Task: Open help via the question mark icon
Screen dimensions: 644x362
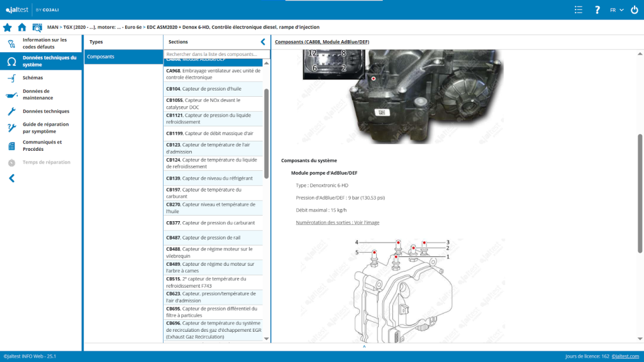Action: pyautogui.click(x=597, y=10)
